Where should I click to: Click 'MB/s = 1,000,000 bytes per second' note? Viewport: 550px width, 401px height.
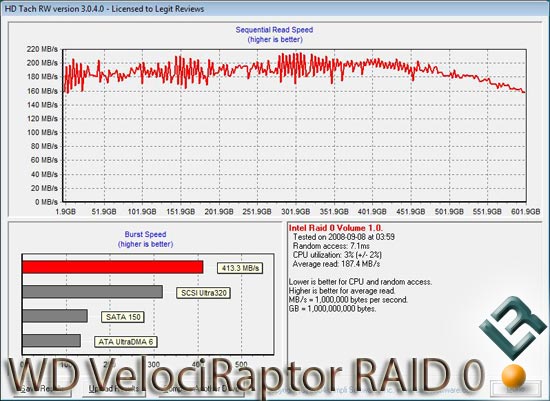point(348,300)
